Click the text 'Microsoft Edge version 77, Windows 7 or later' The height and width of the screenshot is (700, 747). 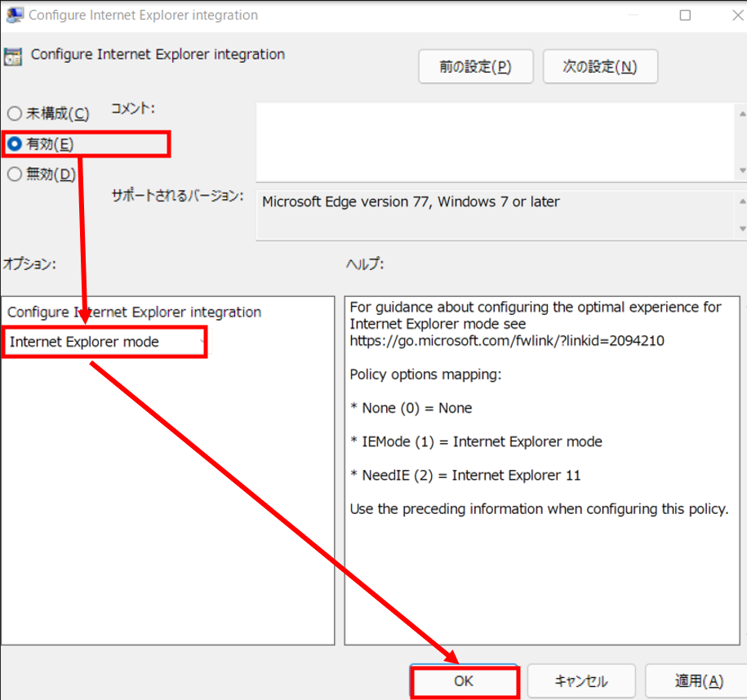click(x=411, y=202)
